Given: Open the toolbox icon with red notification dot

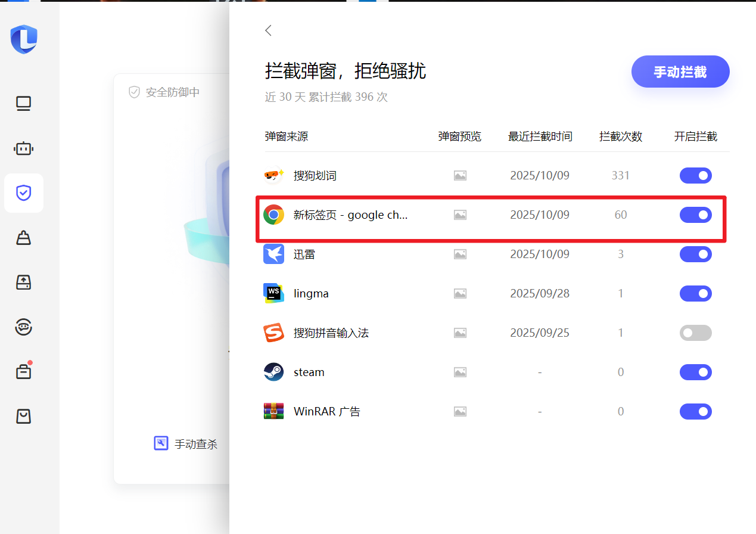Looking at the screenshot, I should pos(23,371).
